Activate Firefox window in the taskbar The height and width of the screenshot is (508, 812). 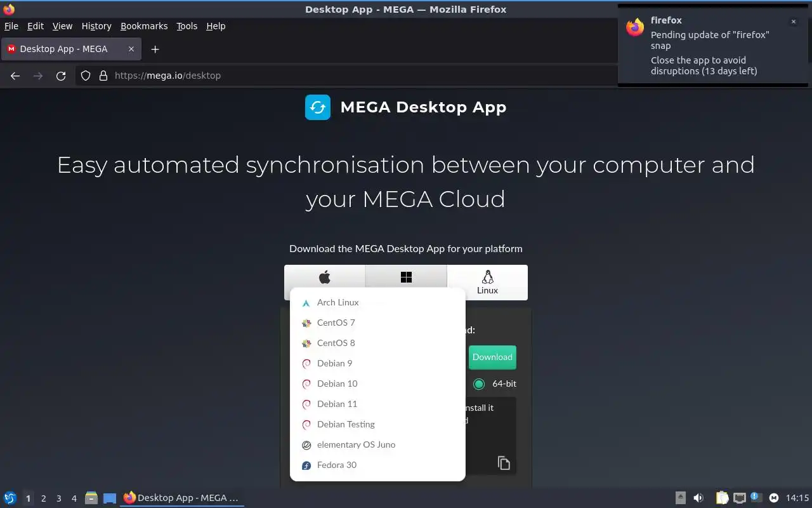pos(182,498)
